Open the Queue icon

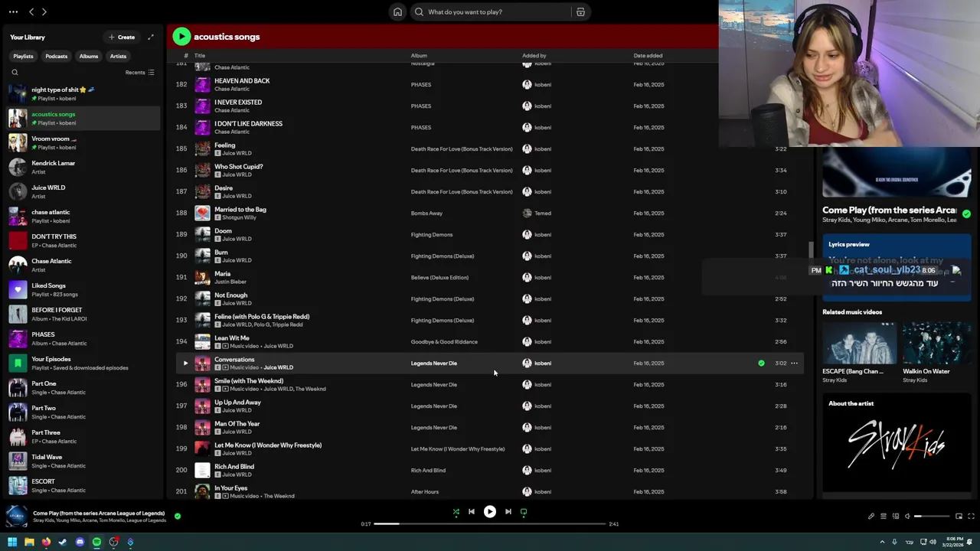(x=883, y=517)
